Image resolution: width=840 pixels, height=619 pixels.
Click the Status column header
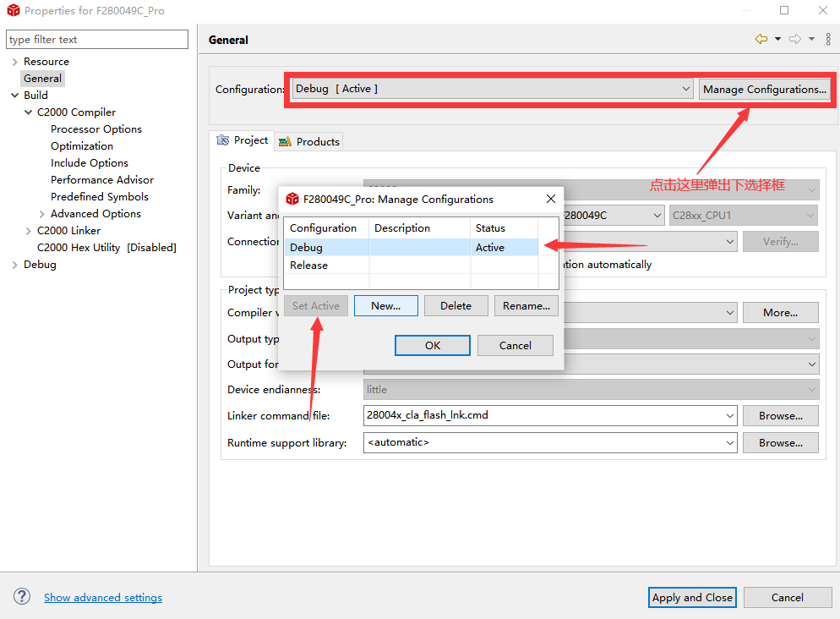coord(505,227)
